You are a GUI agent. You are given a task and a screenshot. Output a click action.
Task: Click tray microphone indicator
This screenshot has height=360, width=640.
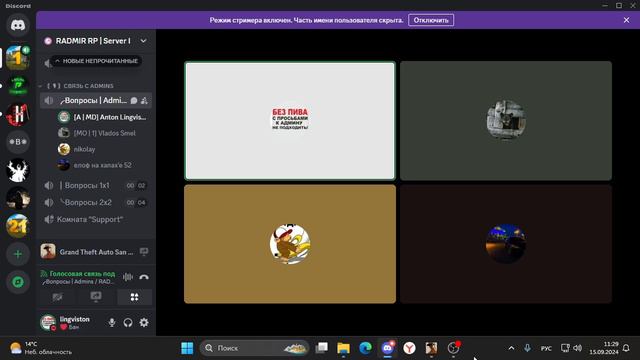point(527,348)
